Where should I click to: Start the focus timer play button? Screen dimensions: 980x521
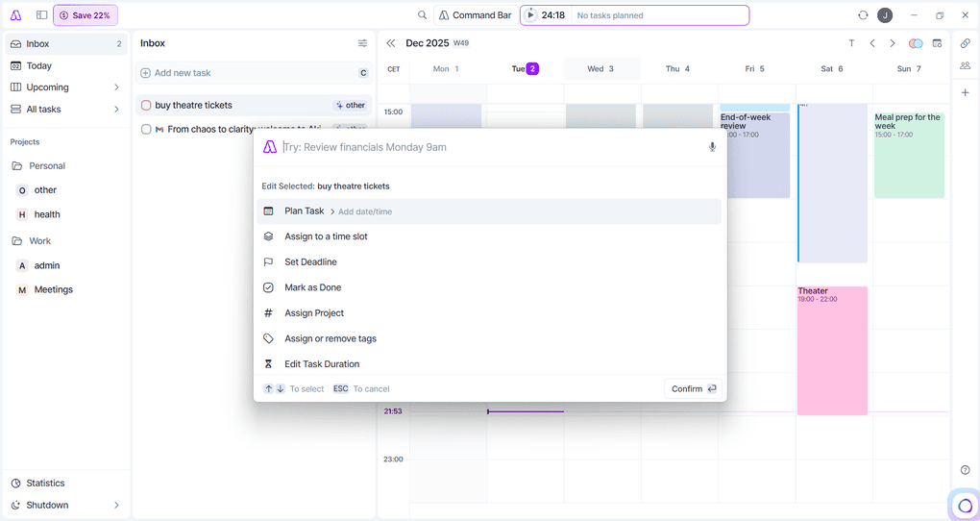click(x=530, y=15)
